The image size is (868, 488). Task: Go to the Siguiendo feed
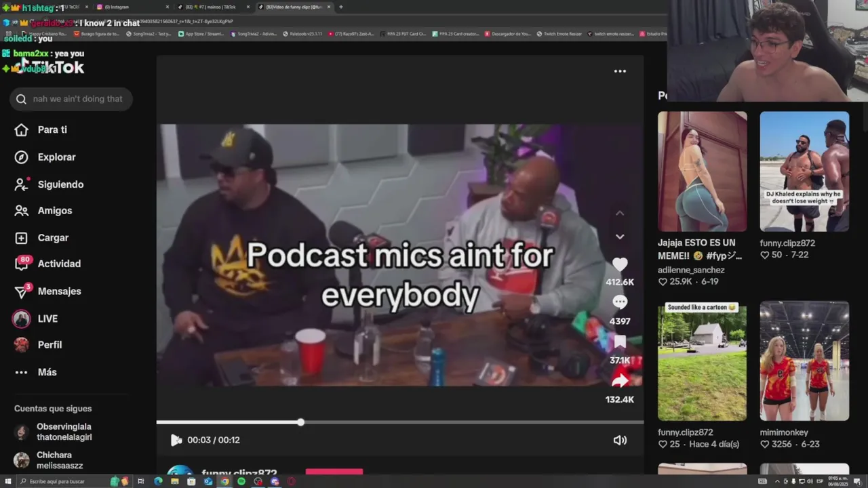coord(50,184)
